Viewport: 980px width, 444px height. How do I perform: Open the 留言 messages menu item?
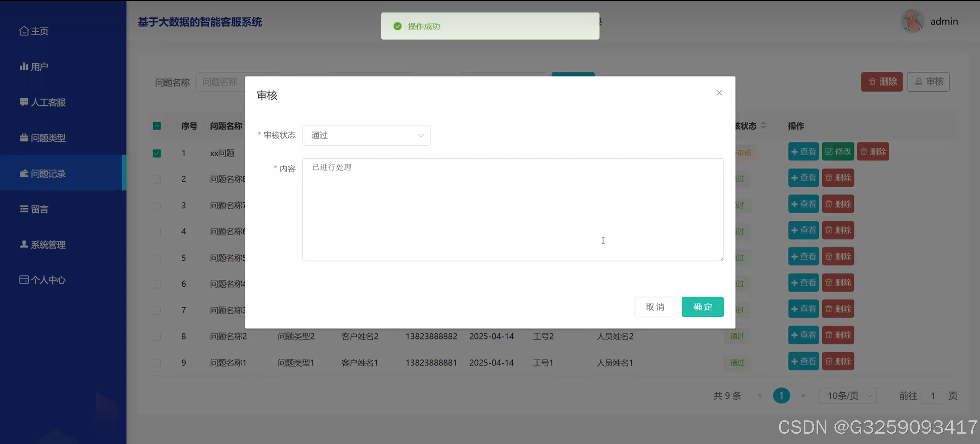34,209
